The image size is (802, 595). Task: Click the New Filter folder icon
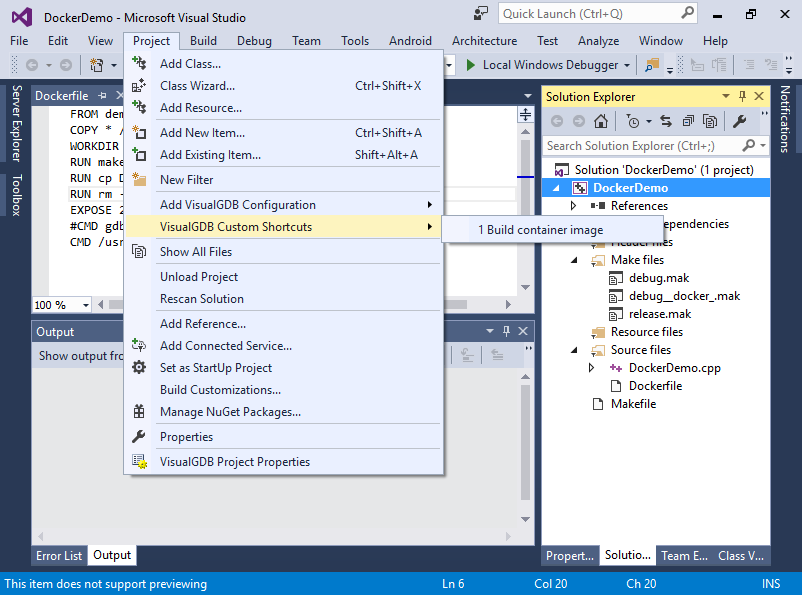pos(139,180)
